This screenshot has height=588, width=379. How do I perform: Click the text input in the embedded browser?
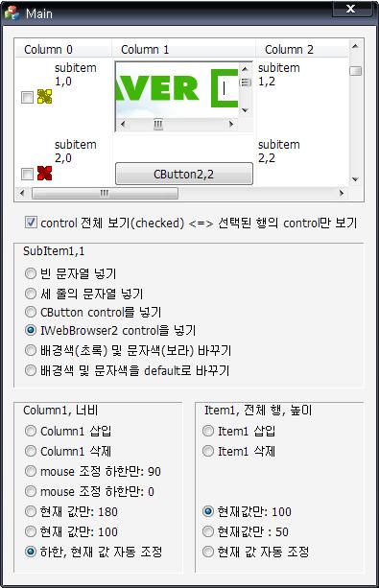point(227,88)
